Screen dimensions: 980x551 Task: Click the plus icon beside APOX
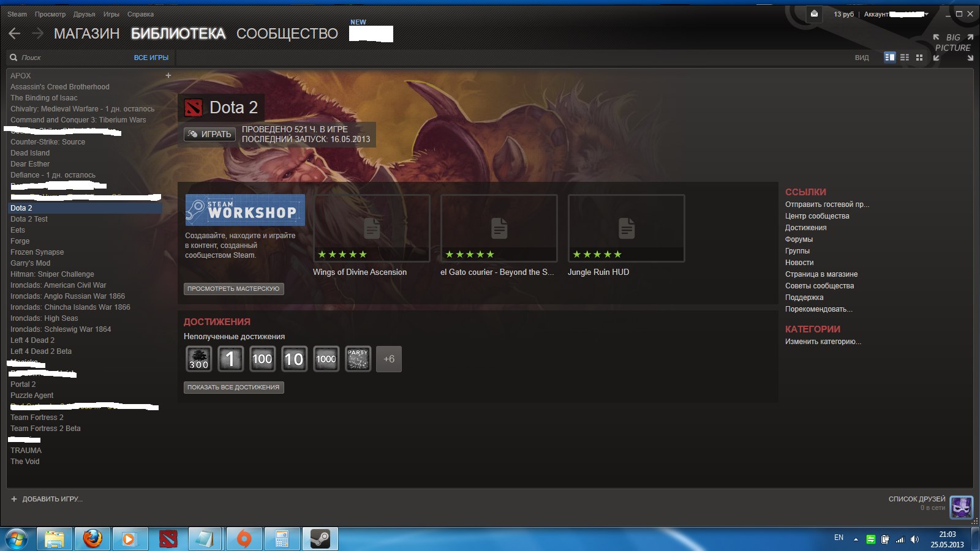coord(168,75)
